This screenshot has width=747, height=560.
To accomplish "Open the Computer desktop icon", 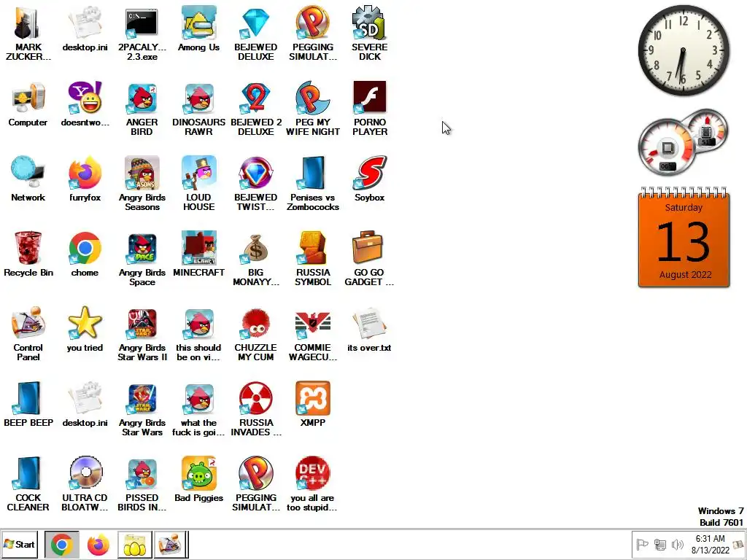I will (28, 104).
